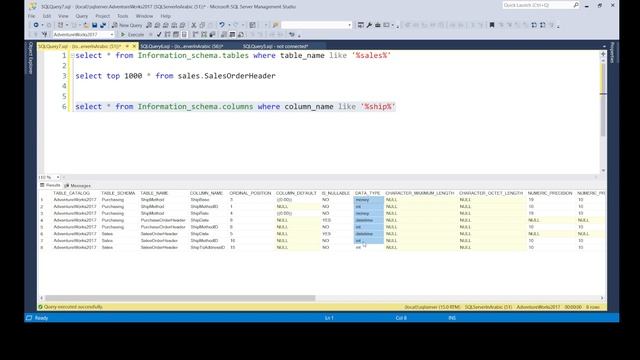Open the Help menu
Viewport: 640px width, 360px height.
point(165,16)
